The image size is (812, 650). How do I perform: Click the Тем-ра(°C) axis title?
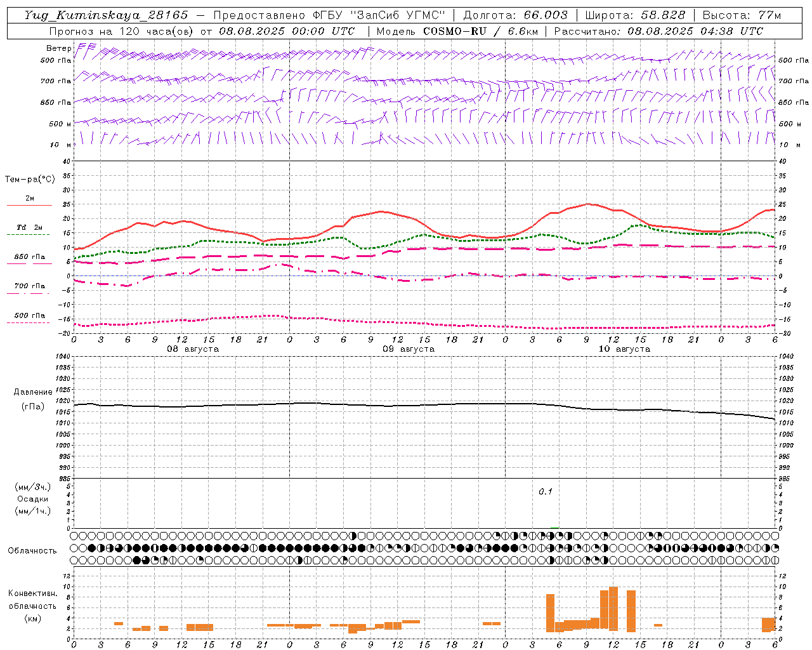click(x=30, y=180)
